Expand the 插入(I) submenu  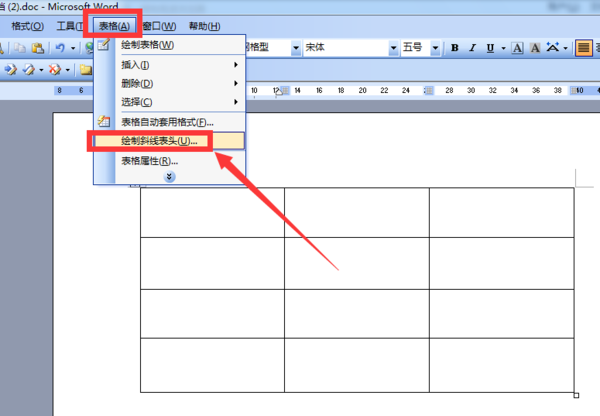170,65
